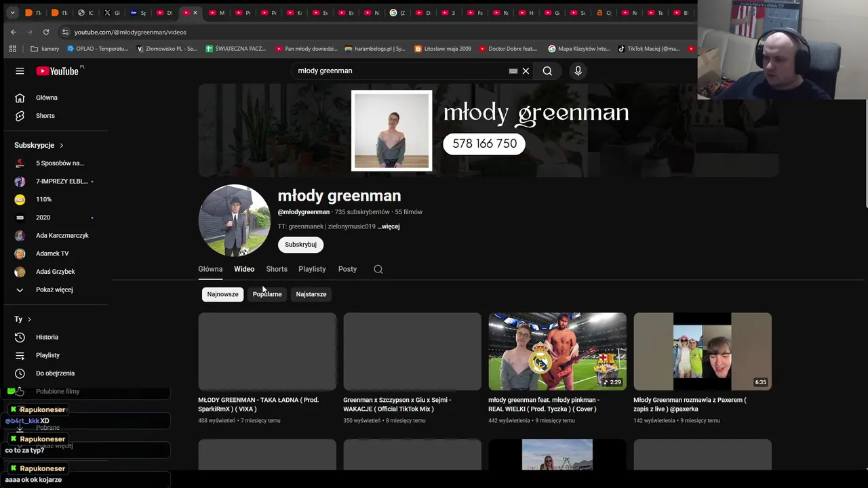This screenshot has height=488, width=868.
Task: Open 'Do obejrzenia' watch later list
Action: pos(56,373)
